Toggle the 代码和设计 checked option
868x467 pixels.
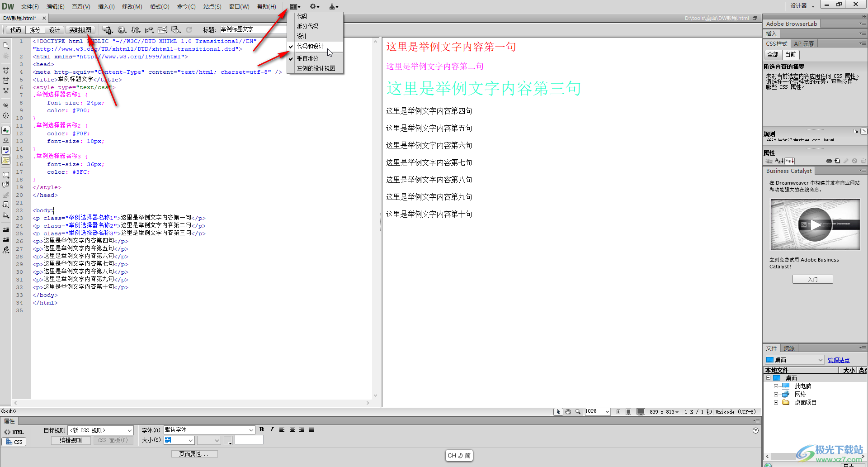click(x=315, y=46)
